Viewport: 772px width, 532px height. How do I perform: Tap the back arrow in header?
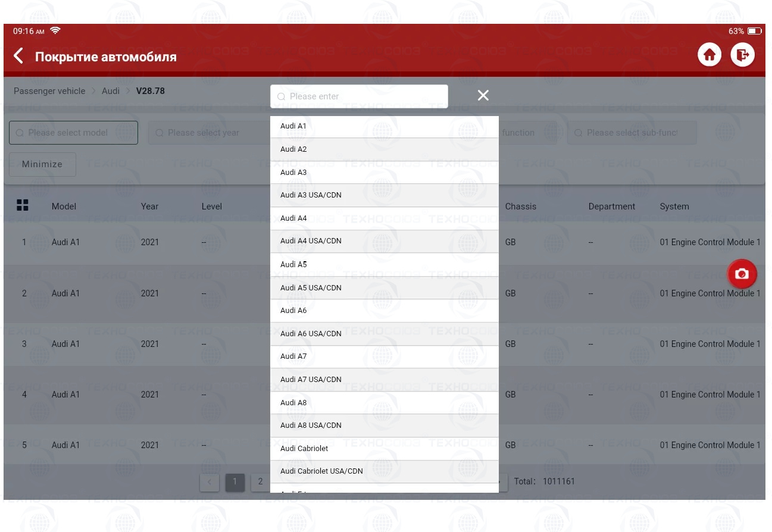(18, 57)
